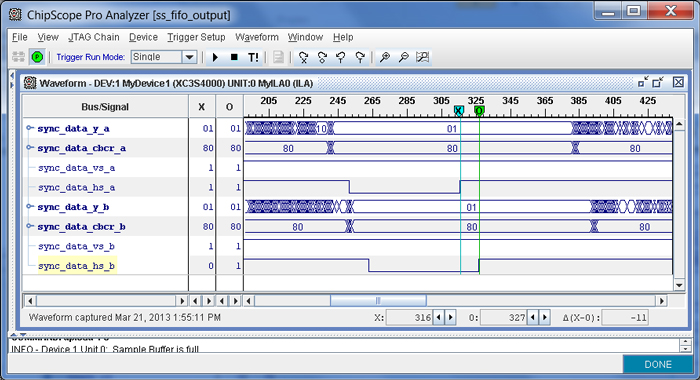Expand the sync_data_y_a bus
This screenshot has height=380, width=700.
[x=29, y=128]
